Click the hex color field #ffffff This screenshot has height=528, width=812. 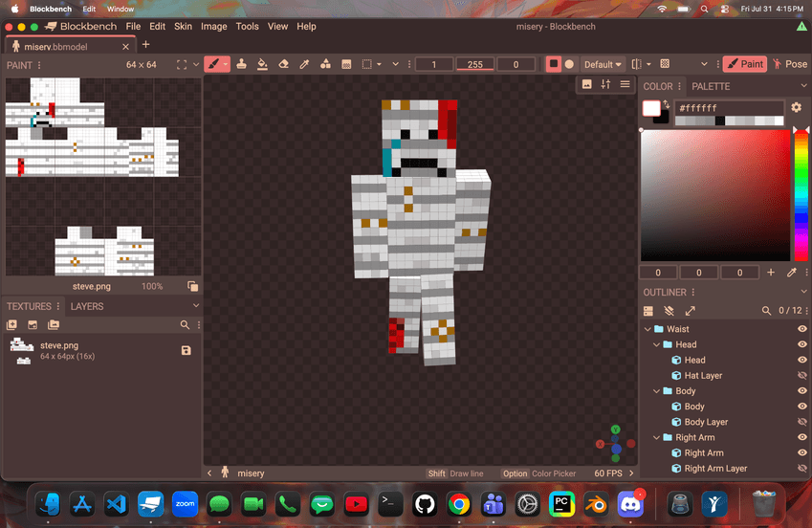tap(729, 108)
